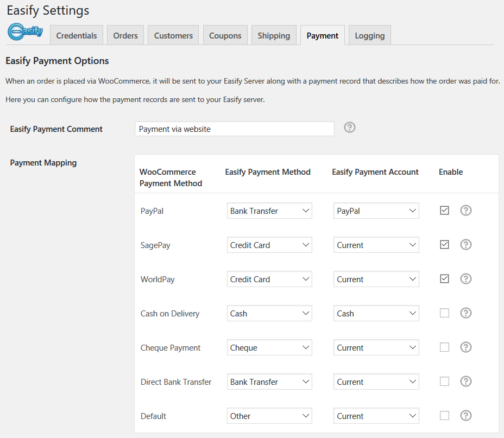Open Default row payment method dropdown
504x438 pixels.
269,416
